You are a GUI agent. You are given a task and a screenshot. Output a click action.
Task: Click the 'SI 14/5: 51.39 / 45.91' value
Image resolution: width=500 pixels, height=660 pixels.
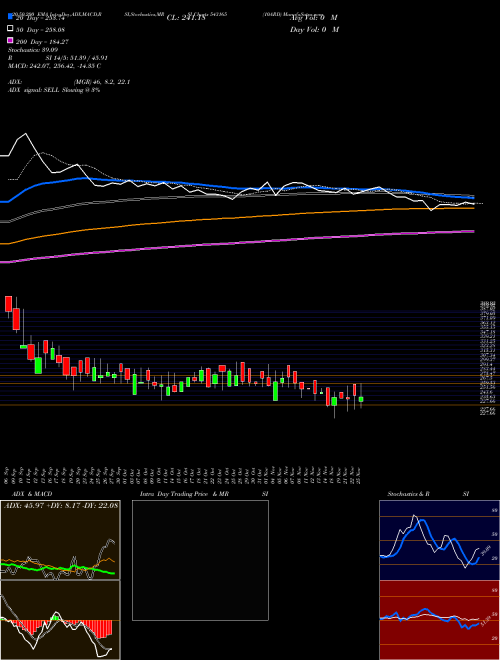point(77,58)
